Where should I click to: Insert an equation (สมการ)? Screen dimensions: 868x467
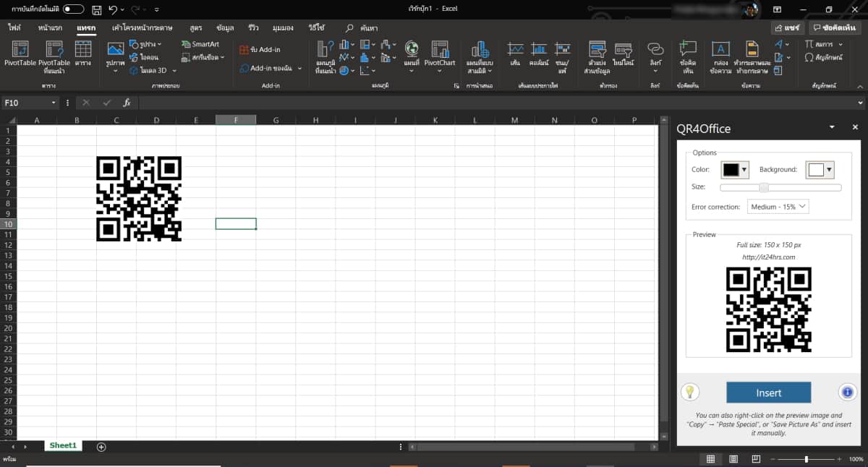pyautogui.click(x=825, y=43)
